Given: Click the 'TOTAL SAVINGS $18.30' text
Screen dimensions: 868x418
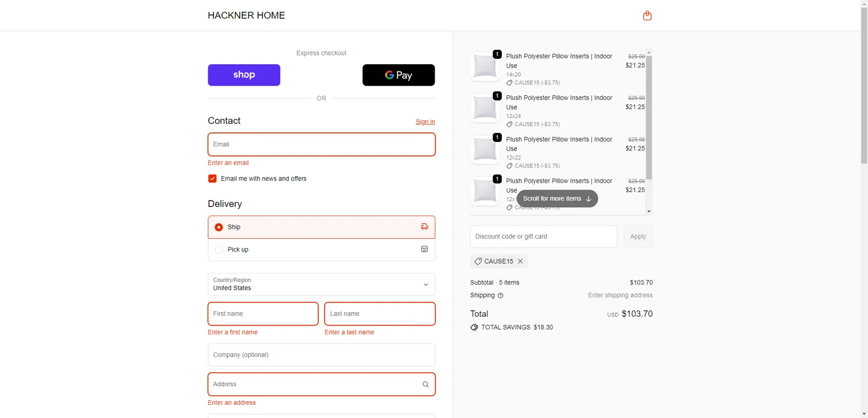Looking at the screenshot, I should 517,328.
